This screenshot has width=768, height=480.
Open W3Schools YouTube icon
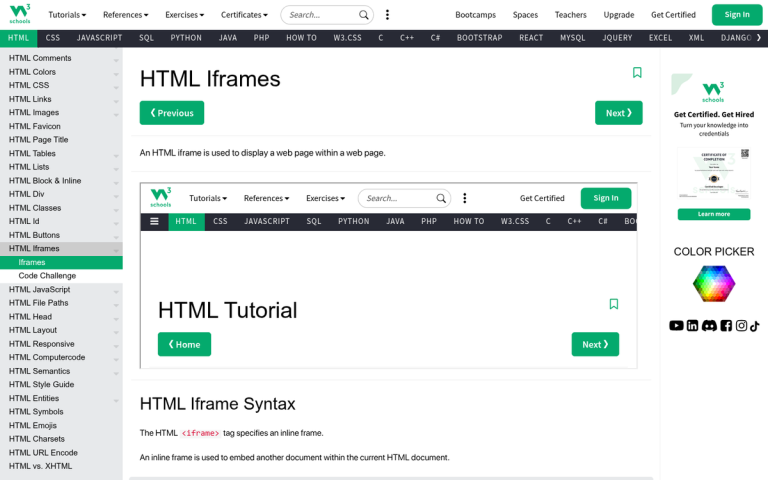pos(676,326)
